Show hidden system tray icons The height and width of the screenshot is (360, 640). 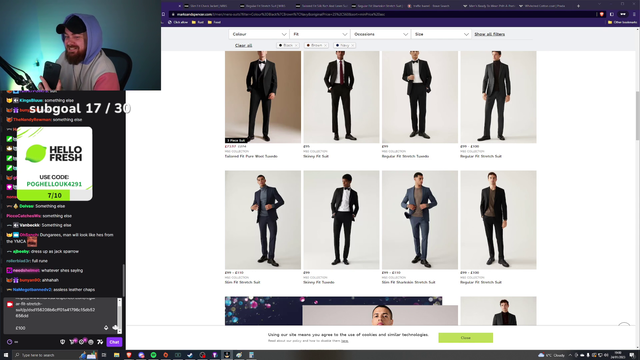570,355
